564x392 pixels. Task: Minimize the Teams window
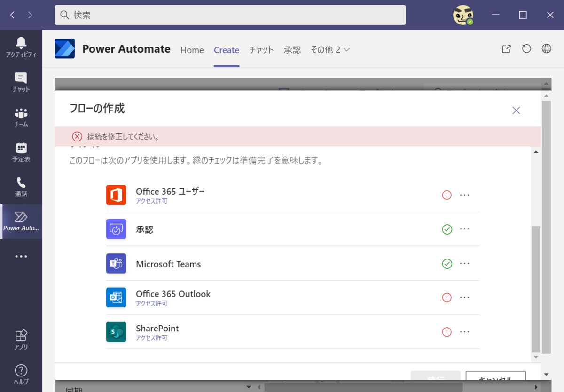coord(495,15)
